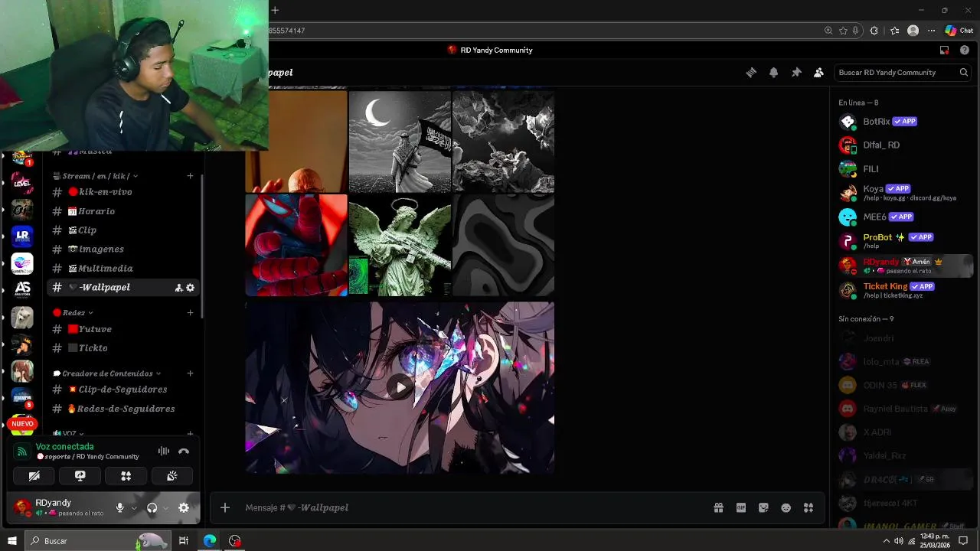Add channel to Redez category
980x551 pixels.
(x=190, y=312)
